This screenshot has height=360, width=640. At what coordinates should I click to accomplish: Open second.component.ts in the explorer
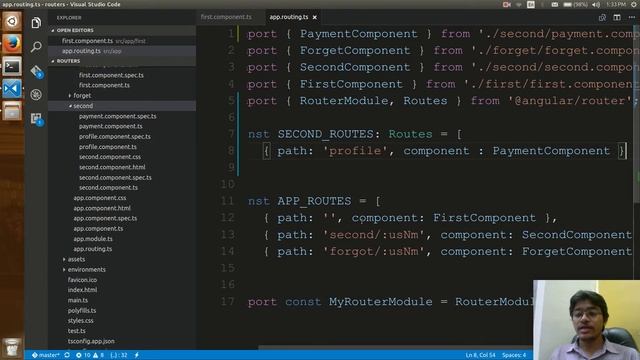click(x=108, y=188)
